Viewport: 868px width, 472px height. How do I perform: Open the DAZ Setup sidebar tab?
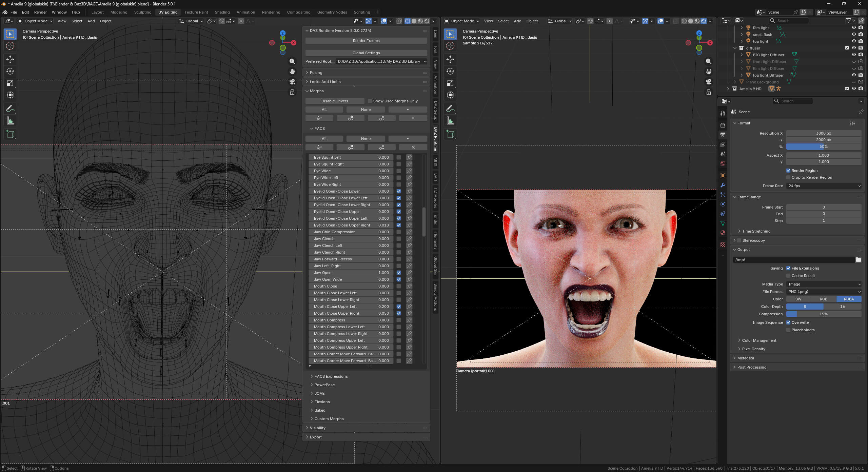click(x=435, y=111)
